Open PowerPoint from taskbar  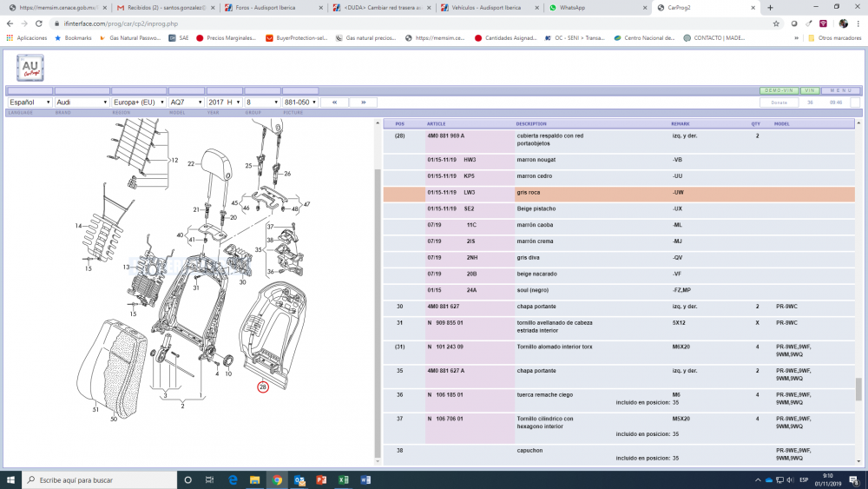click(321, 480)
